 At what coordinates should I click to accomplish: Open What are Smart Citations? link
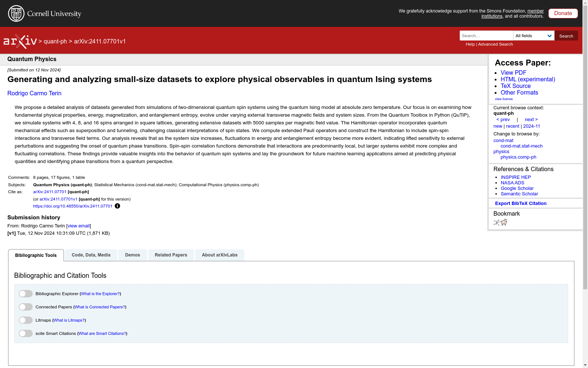(102, 334)
